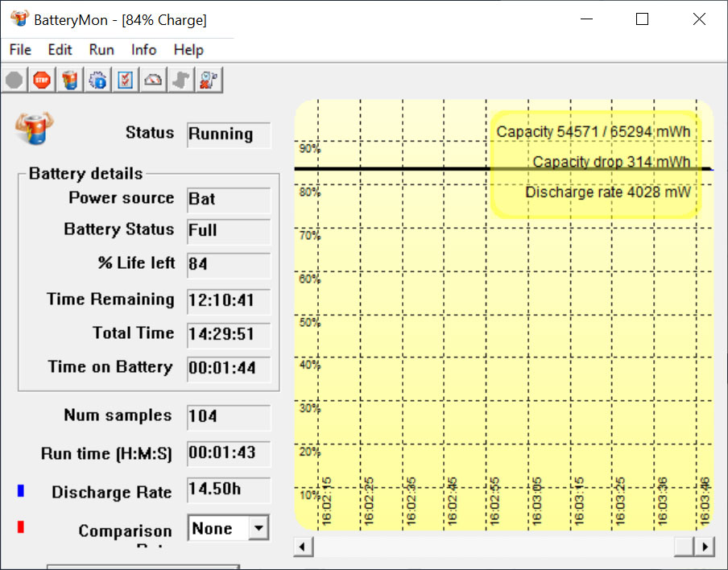Click the Capacity 54571 / 65294 mWh text
The image size is (728, 570).
(594, 132)
